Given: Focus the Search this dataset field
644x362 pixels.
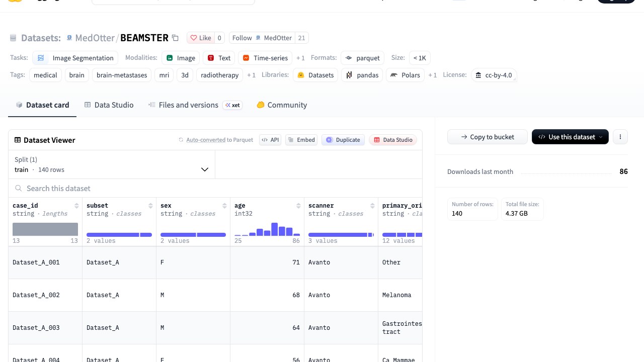Looking at the screenshot, I should (x=215, y=189).
